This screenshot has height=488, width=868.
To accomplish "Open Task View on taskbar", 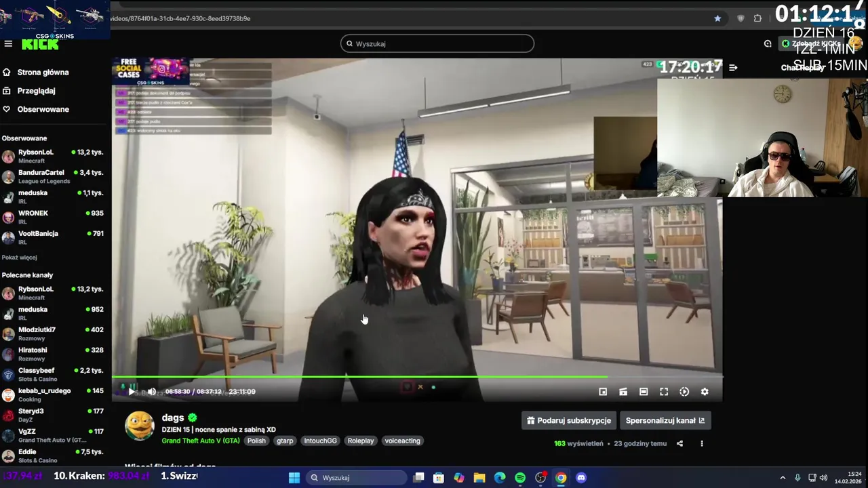I will point(418,478).
